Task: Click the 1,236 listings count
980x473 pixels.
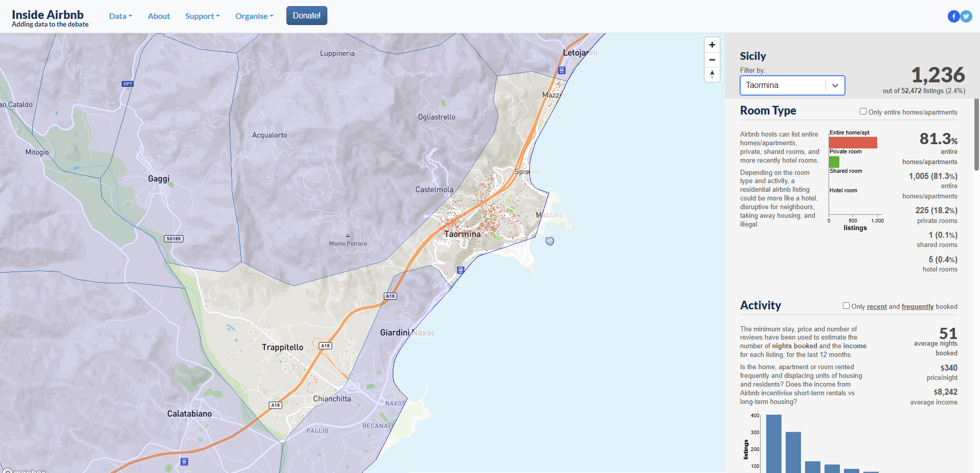Action: click(938, 75)
